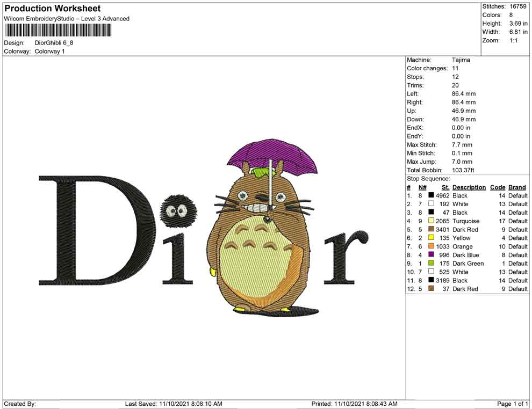Click the 'St.' column header

point(445,187)
